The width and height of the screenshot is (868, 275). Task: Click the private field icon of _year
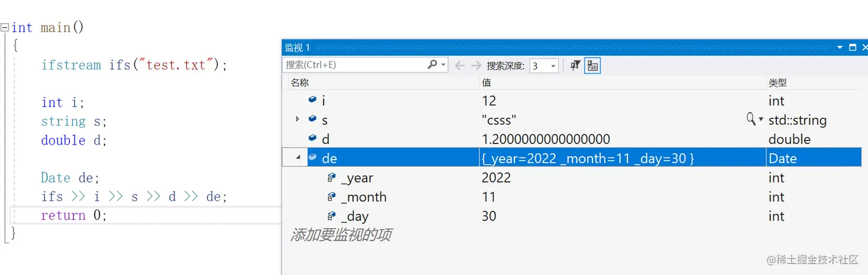331,177
